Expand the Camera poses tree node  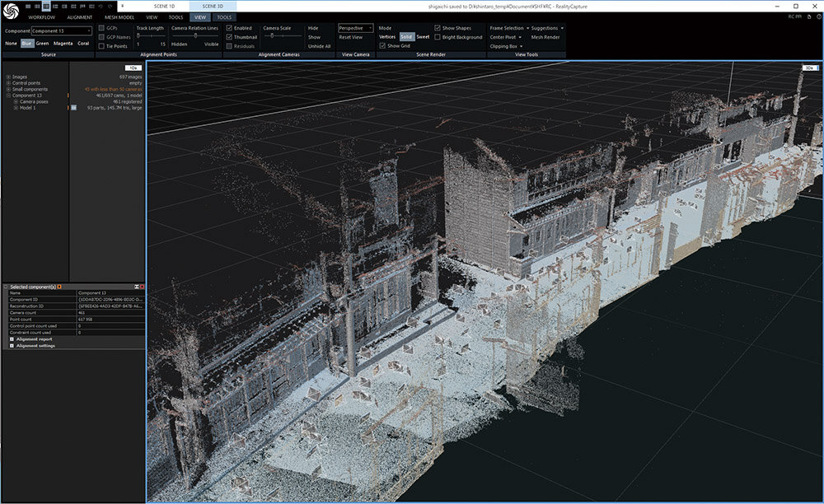pyautogui.click(x=16, y=102)
